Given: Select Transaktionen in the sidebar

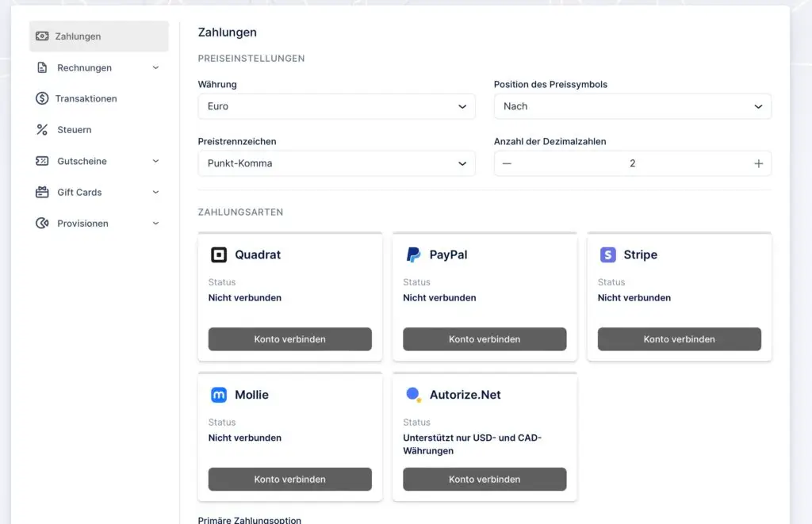Looking at the screenshot, I should (x=99, y=98).
